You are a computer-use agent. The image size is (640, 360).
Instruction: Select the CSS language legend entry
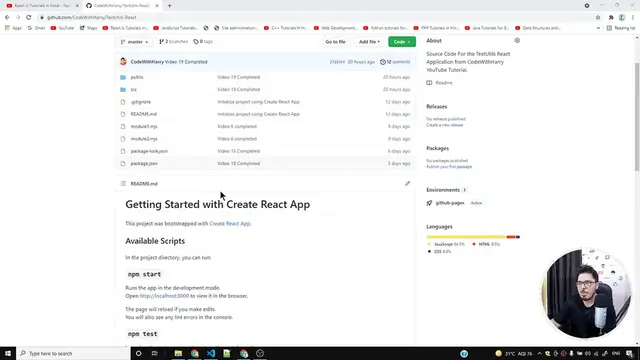439,251
